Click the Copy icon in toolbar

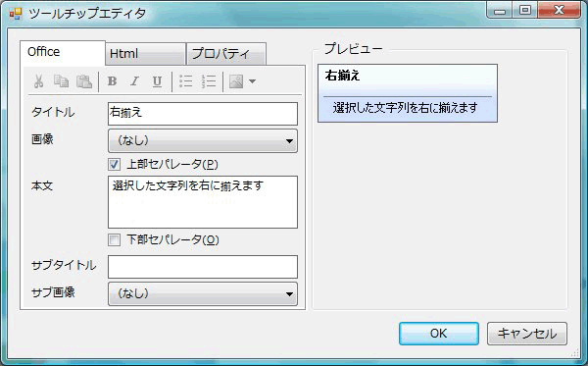[x=61, y=81]
